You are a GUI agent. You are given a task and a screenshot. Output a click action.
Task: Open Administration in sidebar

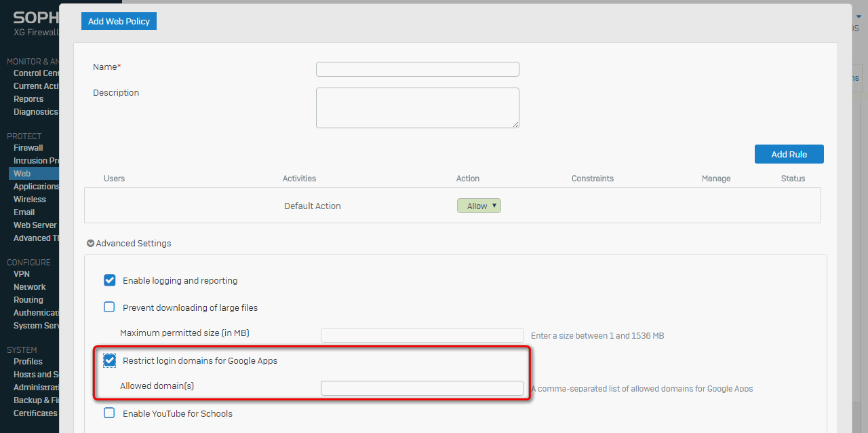click(36, 388)
